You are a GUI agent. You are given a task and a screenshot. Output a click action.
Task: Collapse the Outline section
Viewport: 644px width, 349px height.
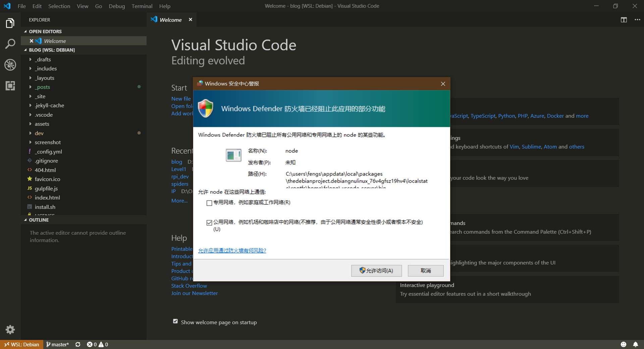39,220
